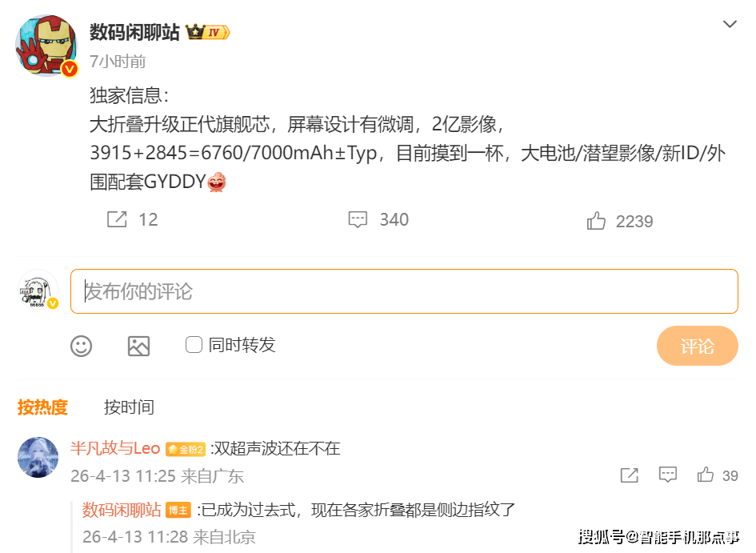Expand the post options chevron menu
756x553 pixels.
730,24
